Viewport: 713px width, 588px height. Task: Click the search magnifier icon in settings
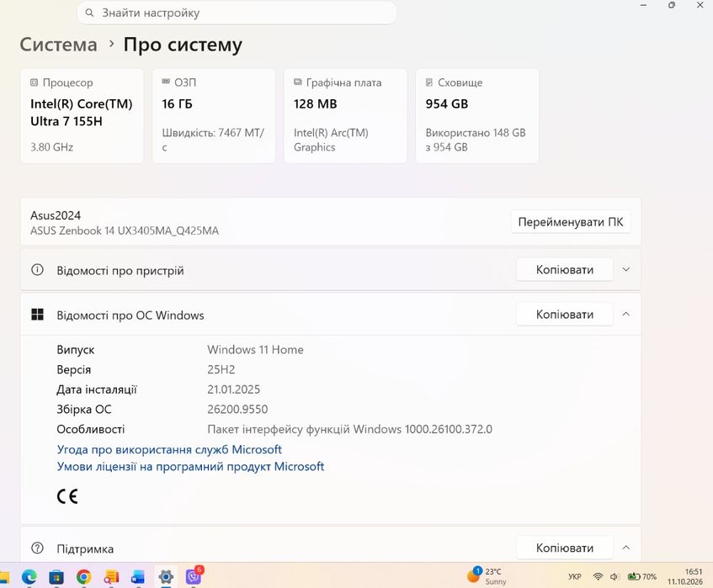pyautogui.click(x=89, y=13)
